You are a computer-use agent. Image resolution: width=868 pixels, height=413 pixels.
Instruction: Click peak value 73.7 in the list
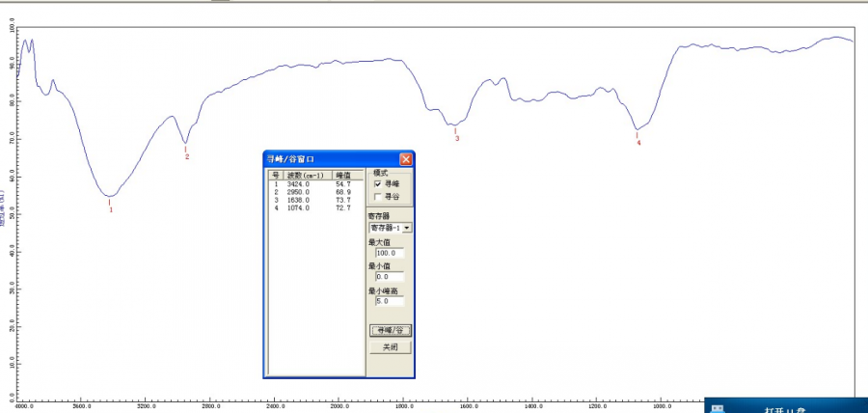point(343,200)
